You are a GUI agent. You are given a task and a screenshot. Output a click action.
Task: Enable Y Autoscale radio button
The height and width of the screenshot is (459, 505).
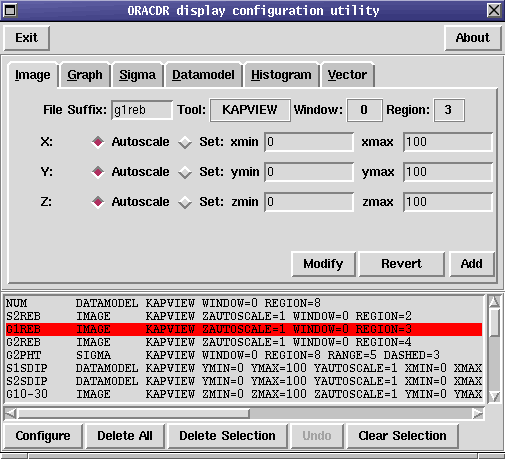coord(98,172)
